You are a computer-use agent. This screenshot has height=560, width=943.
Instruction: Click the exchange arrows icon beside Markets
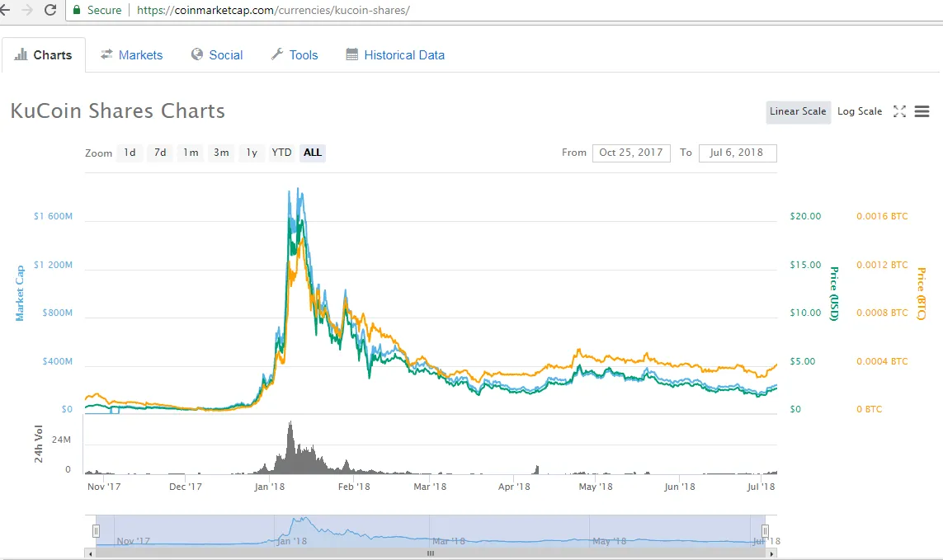(x=106, y=54)
